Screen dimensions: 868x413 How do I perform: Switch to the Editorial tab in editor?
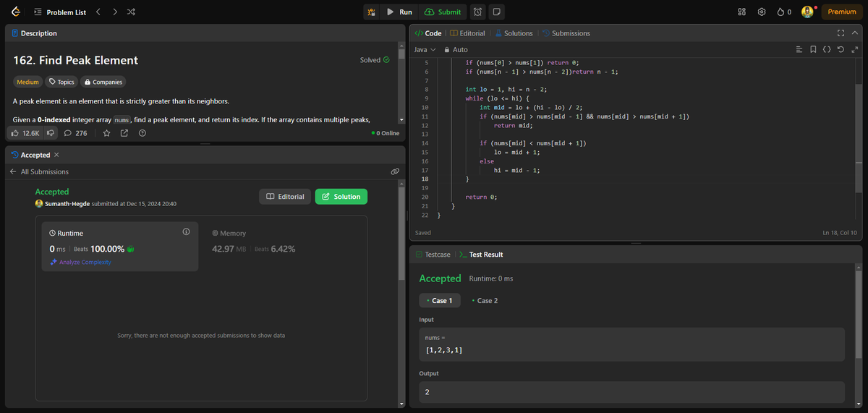click(468, 33)
